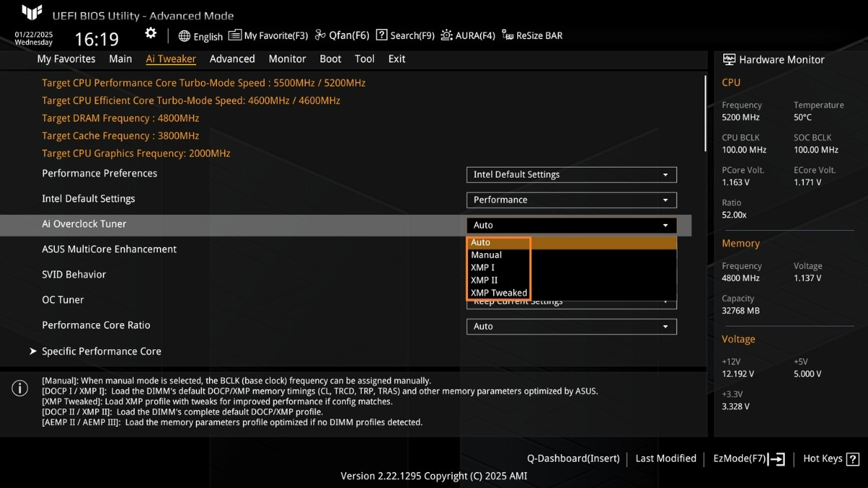Open the settings gear icon
This screenshot has height=488, width=868.
click(150, 33)
